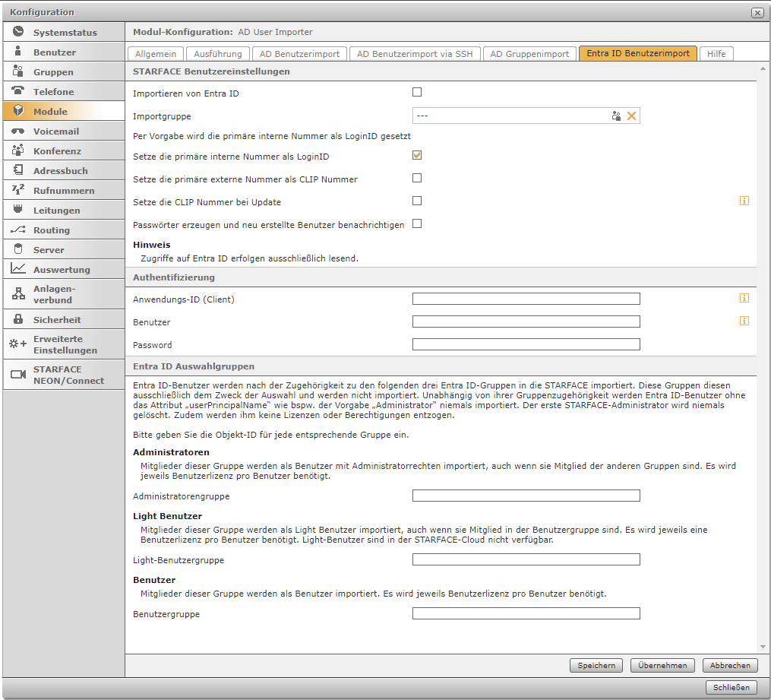Click the Abbrechen button
The width and height of the screenshot is (771, 700).
(730, 665)
